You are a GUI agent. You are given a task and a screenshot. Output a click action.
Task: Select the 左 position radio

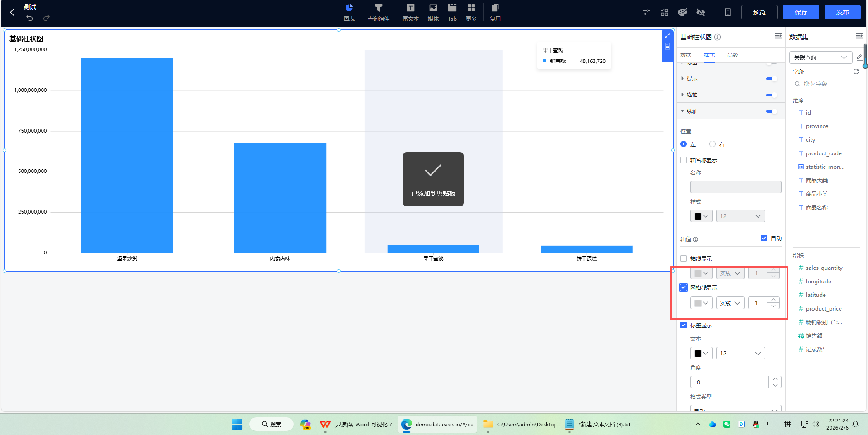click(683, 144)
